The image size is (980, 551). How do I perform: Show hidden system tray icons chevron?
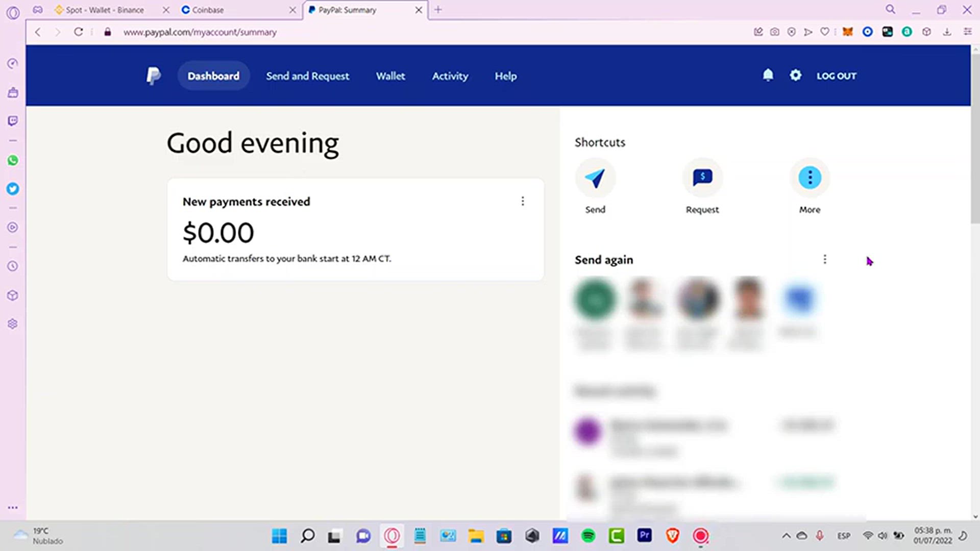pos(786,536)
